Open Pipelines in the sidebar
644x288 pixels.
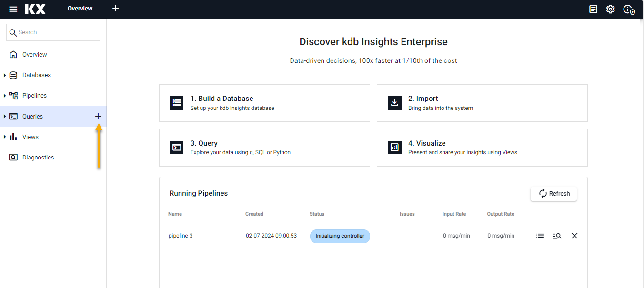pyautogui.click(x=35, y=96)
